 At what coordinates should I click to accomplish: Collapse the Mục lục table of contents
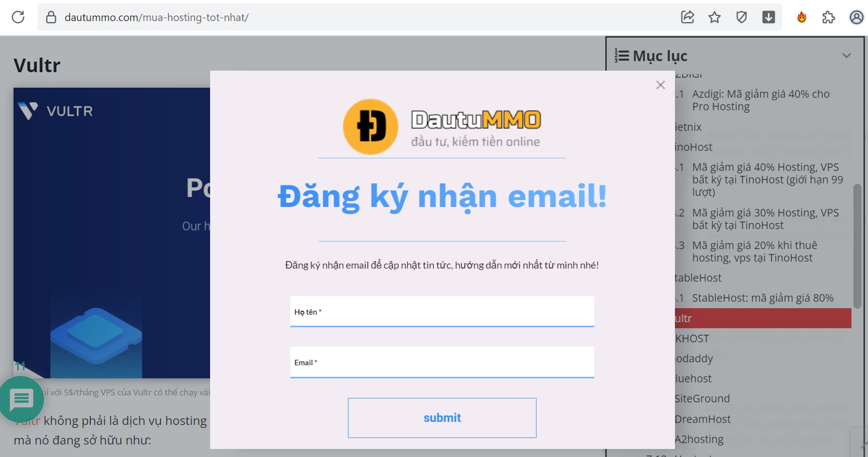tap(846, 56)
